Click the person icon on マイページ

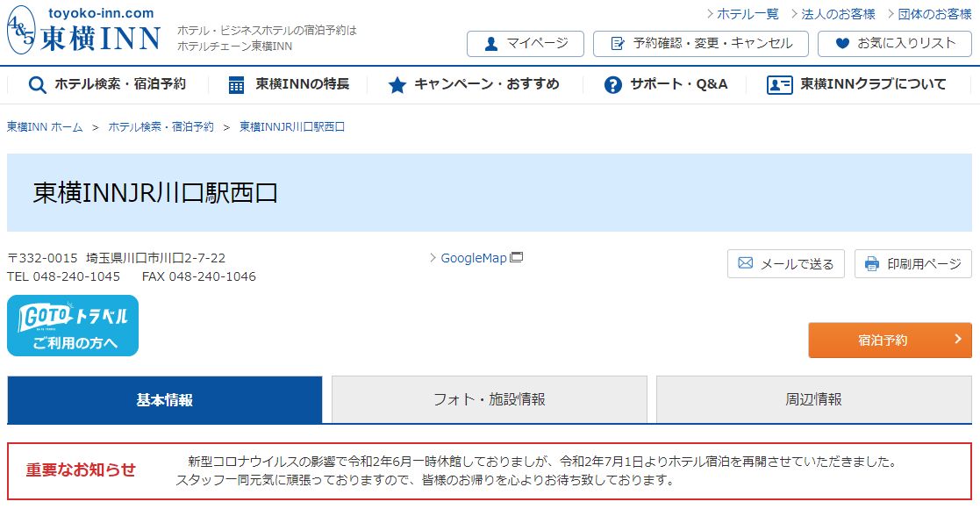pyautogui.click(x=491, y=44)
